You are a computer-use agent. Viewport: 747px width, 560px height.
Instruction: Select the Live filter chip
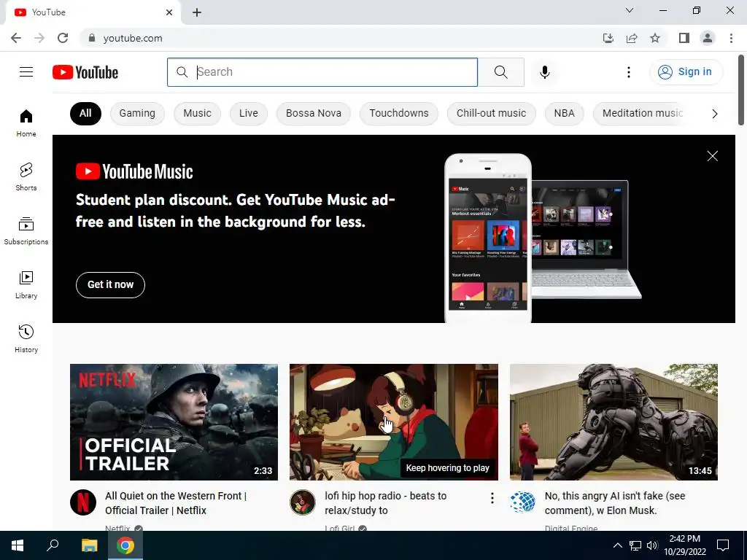tap(249, 113)
